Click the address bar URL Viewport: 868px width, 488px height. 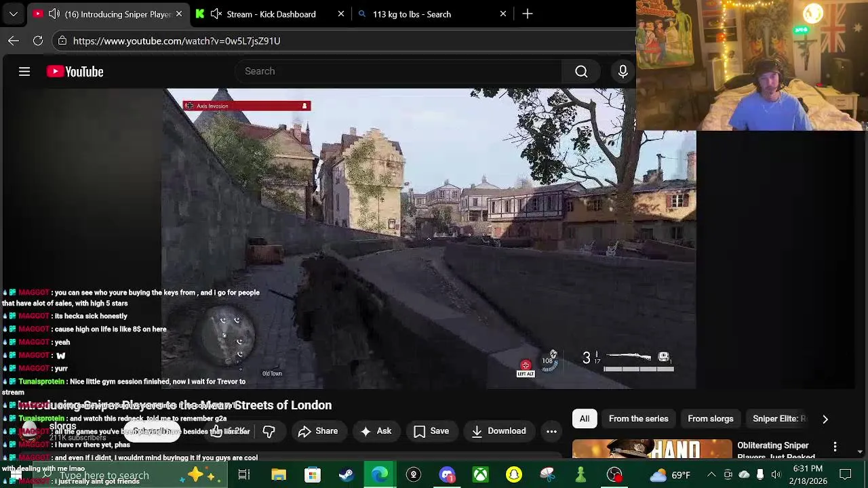(176, 41)
